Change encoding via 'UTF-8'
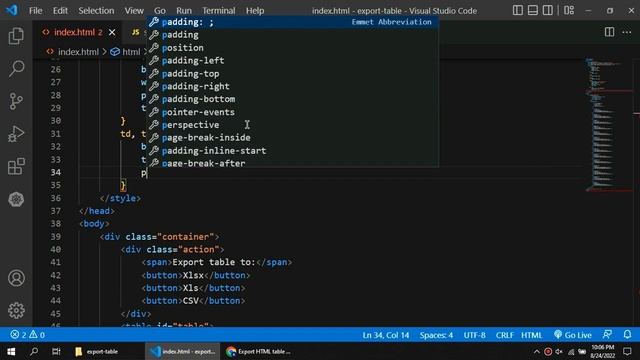This screenshot has width=640, height=360. [474, 335]
